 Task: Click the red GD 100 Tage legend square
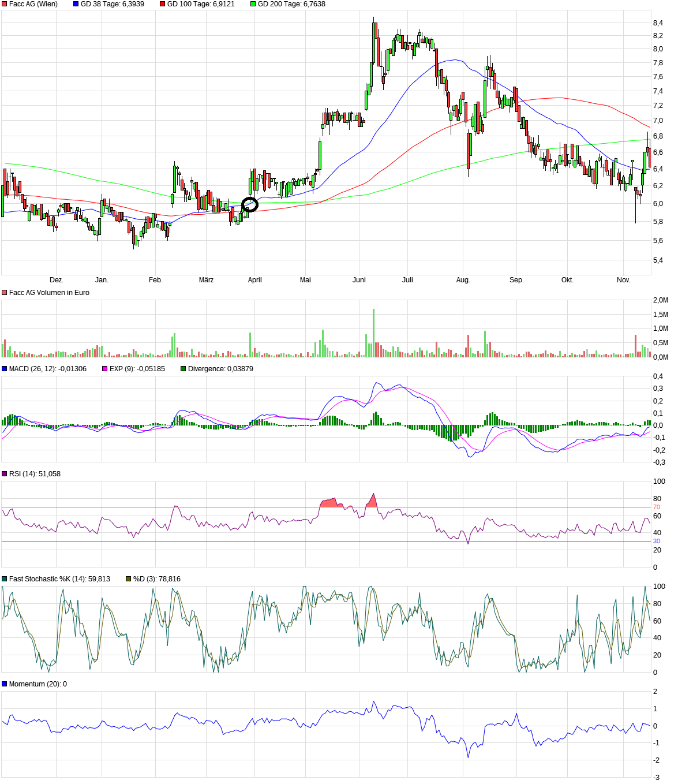[x=163, y=4]
